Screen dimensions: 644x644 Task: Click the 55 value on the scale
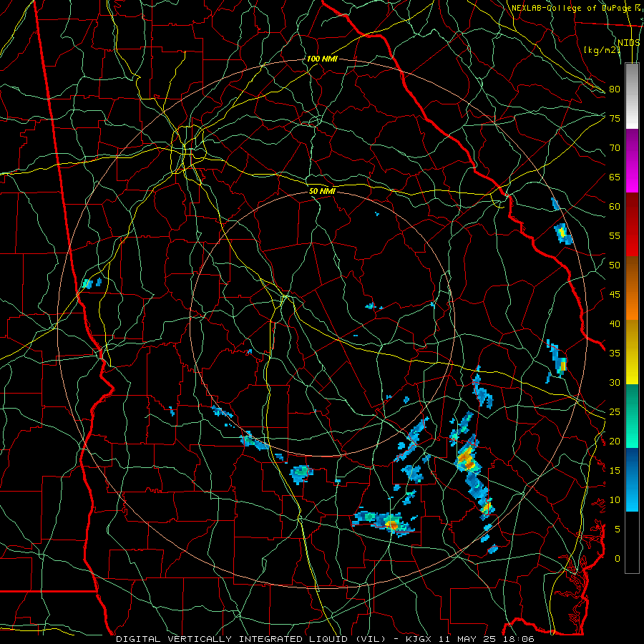615,235
